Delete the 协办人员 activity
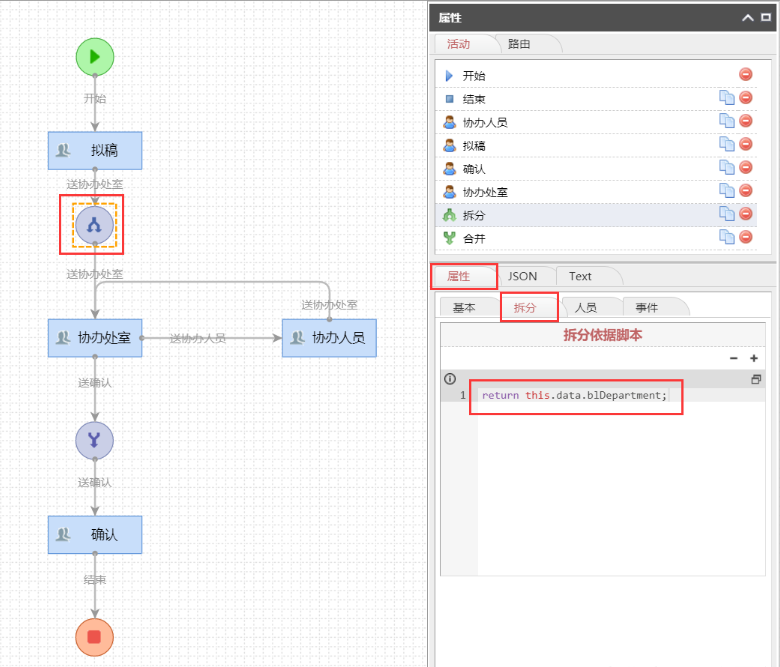The width and height of the screenshot is (780, 667). click(745, 122)
